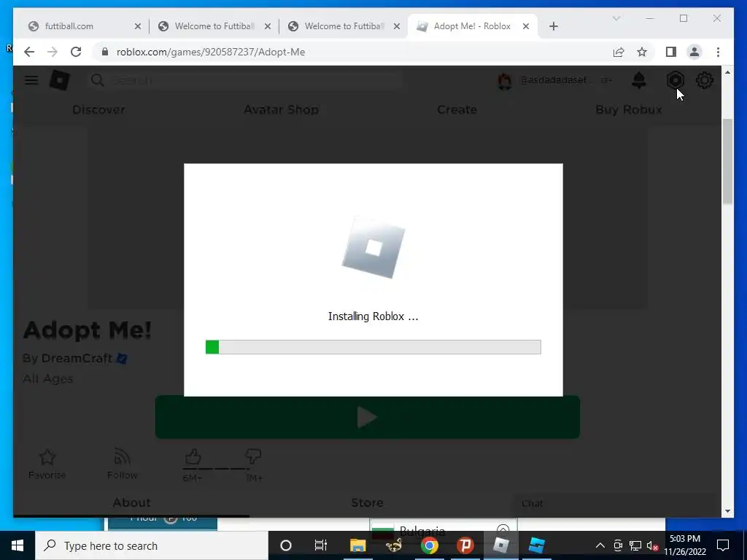Image resolution: width=747 pixels, height=560 pixels.
Task: Switch to the Store section tab
Action: click(367, 503)
